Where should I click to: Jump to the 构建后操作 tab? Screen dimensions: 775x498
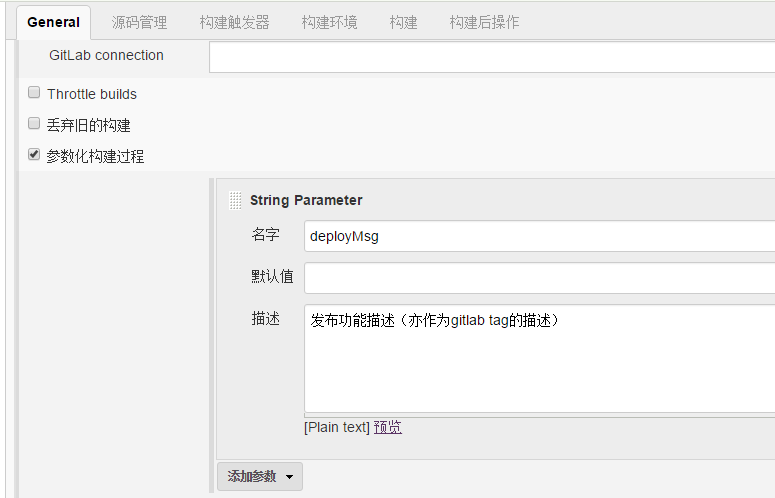coord(484,22)
